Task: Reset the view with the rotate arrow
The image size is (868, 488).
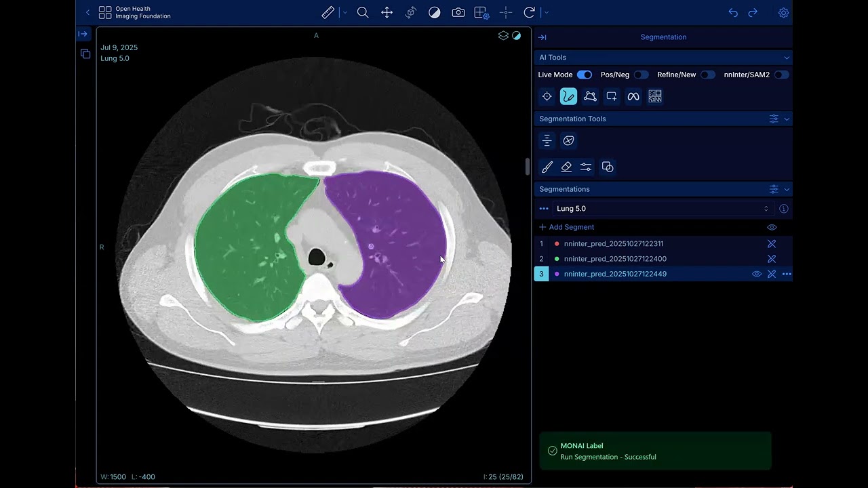Action: [530, 12]
